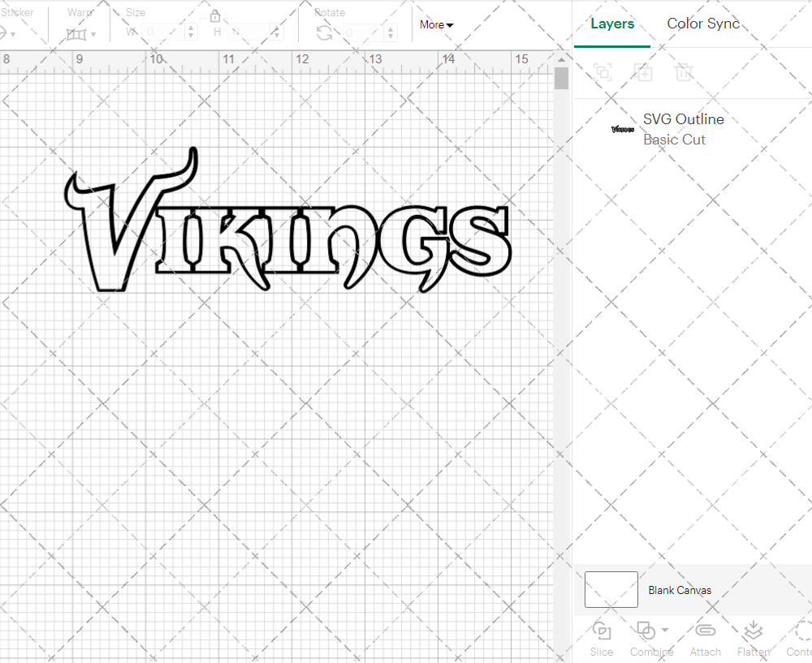The image size is (812, 663).
Task: Click the delete layer trash icon
Action: (x=684, y=73)
